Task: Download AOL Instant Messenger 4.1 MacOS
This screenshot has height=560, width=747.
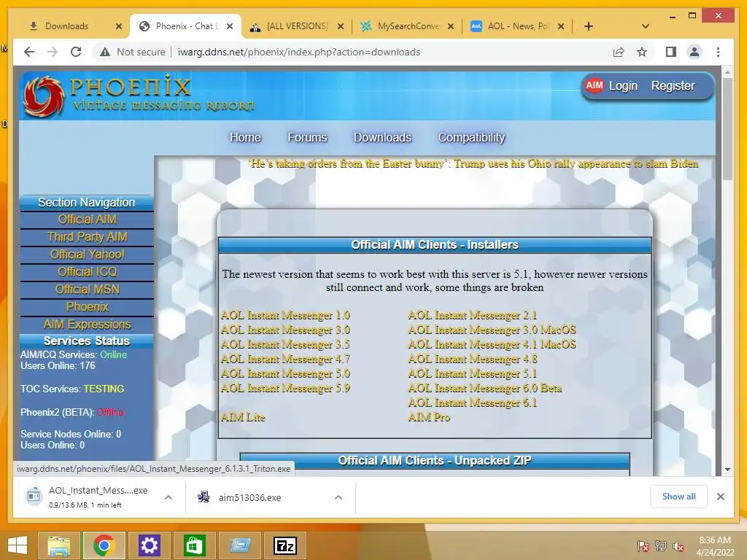Action: (492, 345)
